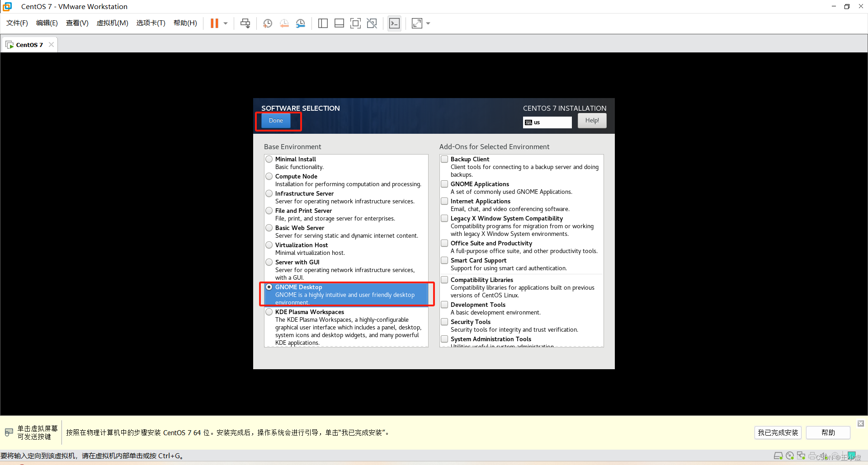Click Done in Software Selection
The width and height of the screenshot is (868, 465).
[276, 121]
